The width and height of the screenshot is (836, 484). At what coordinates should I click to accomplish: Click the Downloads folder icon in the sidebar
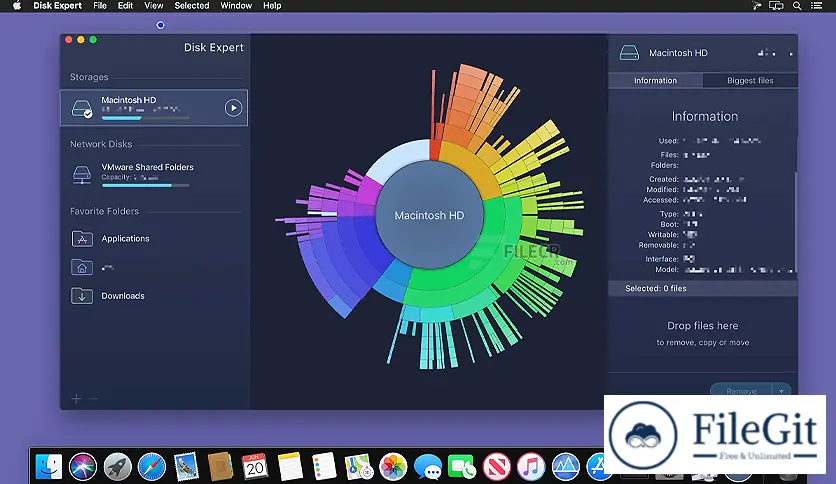(x=82, y=296)
